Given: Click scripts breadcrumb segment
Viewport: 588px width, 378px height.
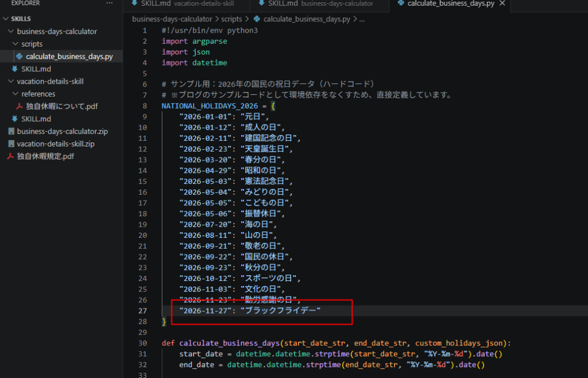Looking at the screenshot, I should (x=231, y=19).
